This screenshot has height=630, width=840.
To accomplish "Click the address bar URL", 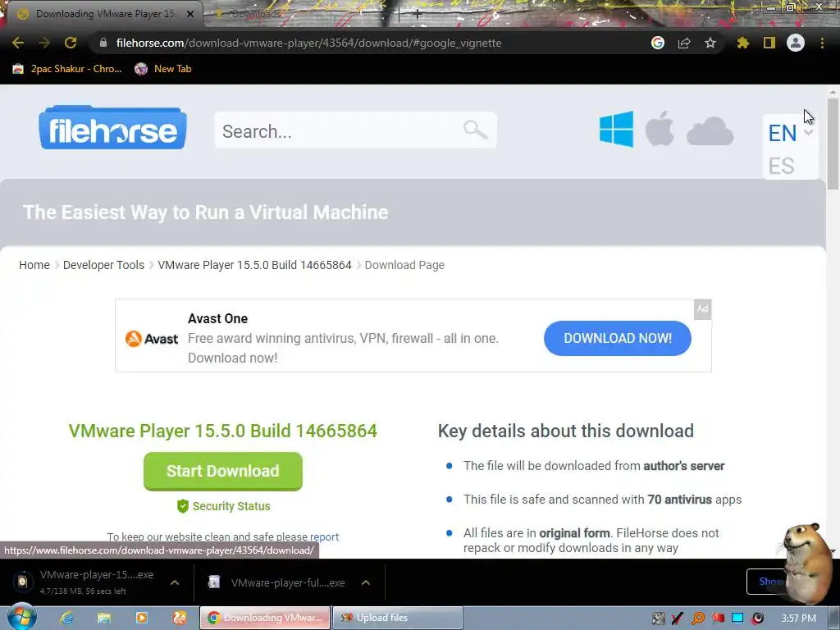I will pyautogui.click(x=309, y=43).
